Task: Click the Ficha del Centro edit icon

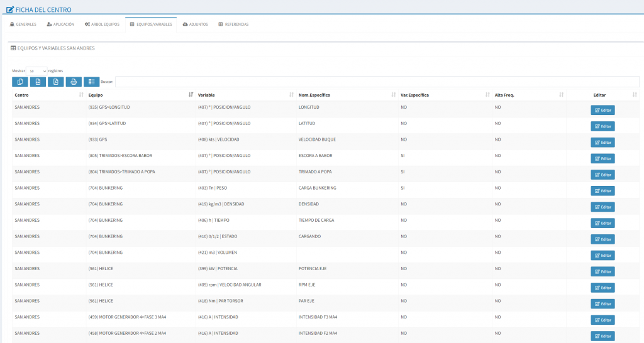Action: pos(10,9)
